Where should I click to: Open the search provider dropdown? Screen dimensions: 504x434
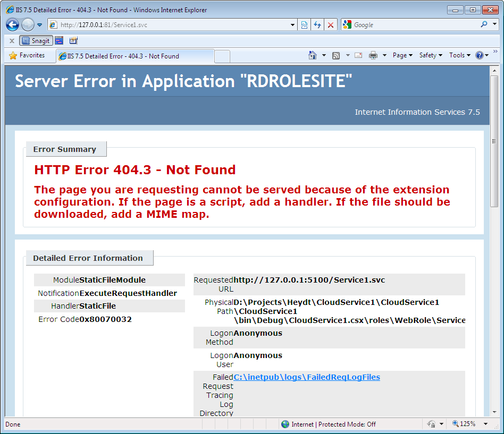pyautogui.click(x=494, y=24)
